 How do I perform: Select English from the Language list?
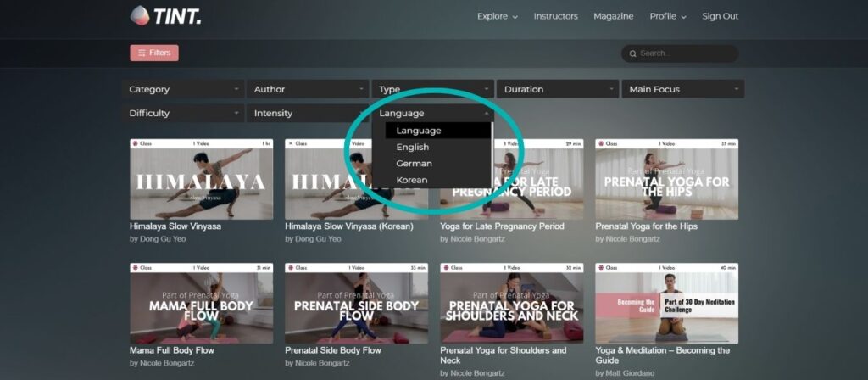tap(413, 148)
